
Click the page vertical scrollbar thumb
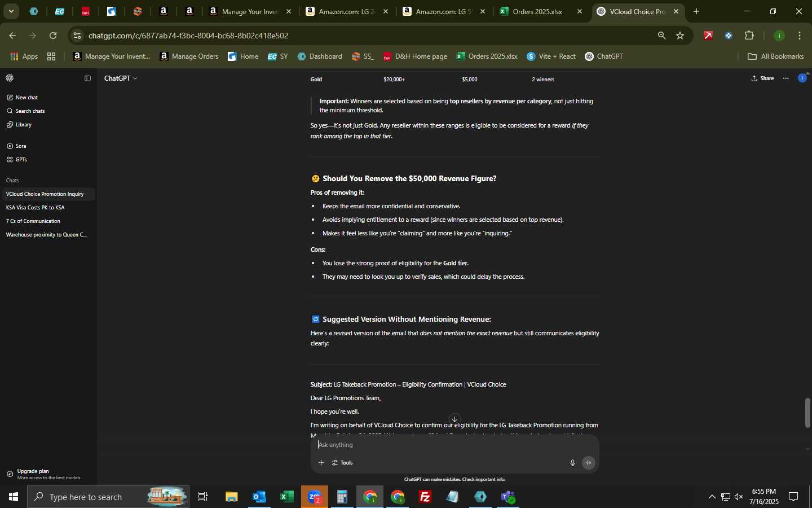click(x=807, y=413)
